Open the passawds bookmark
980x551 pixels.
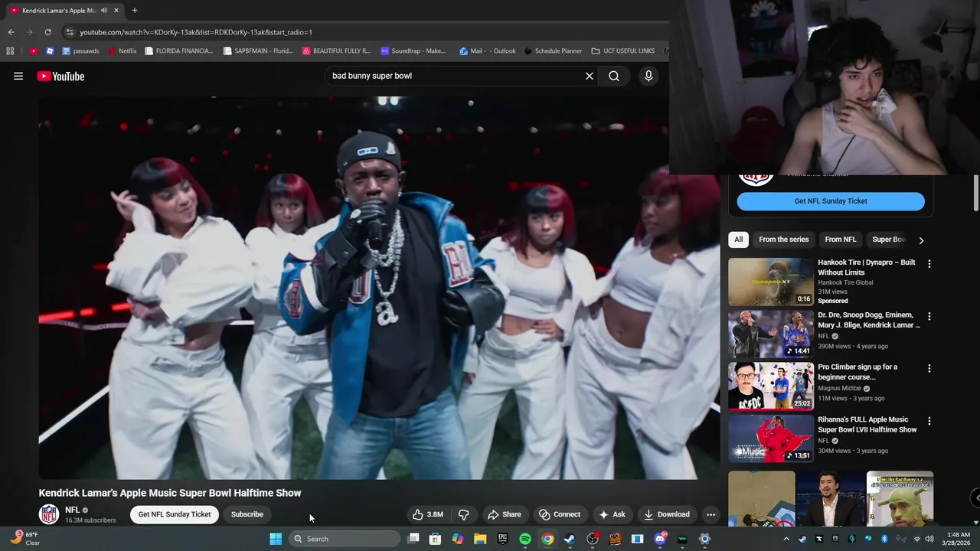click(80, 51)
